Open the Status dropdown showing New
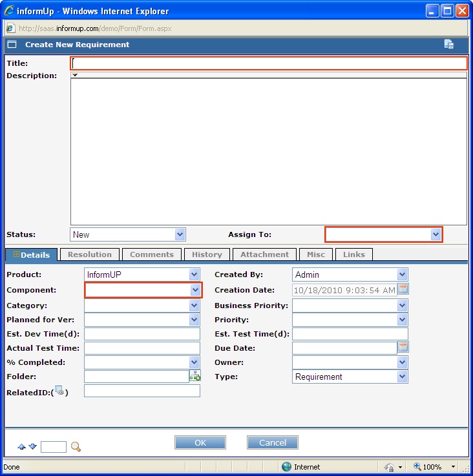Viewport: 473px width, 476px height. tap(180, 234)
